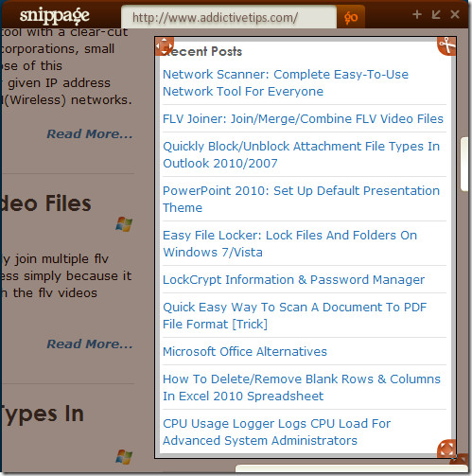Focus the URL address field
The image size is (472, 476).
tap(229, 17)
